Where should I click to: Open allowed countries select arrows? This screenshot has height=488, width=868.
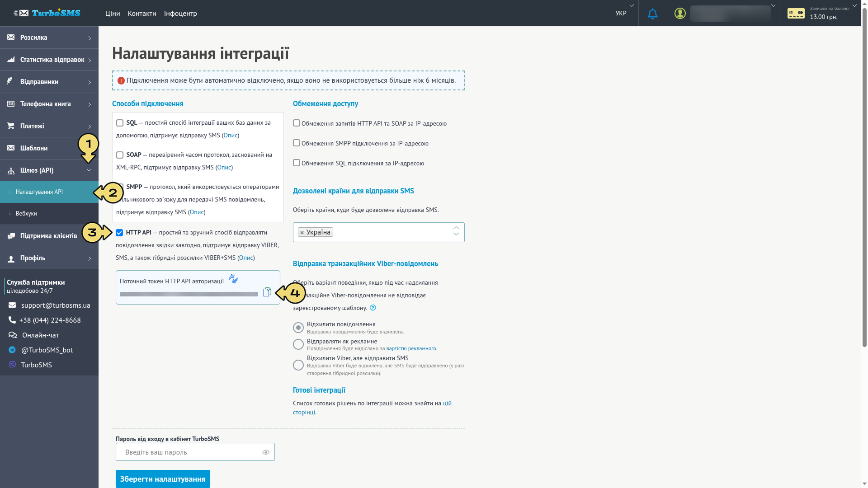click(x=456, y=231)
